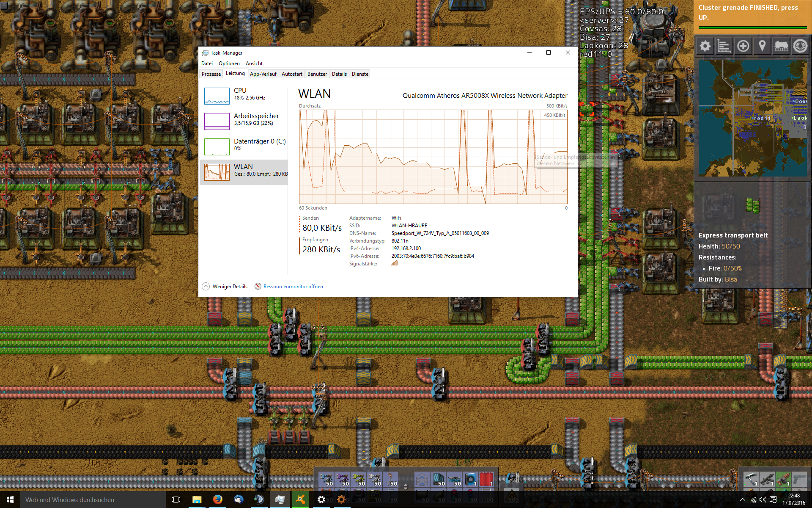Click the Windows Start button
Screen dimensions: 812x508
point(10,500)
